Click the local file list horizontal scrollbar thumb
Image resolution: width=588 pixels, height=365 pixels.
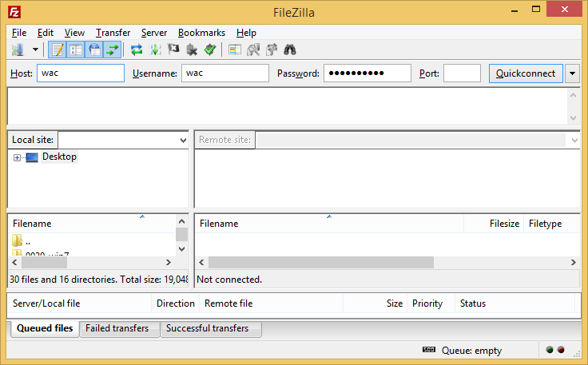[x=44, y=262]
